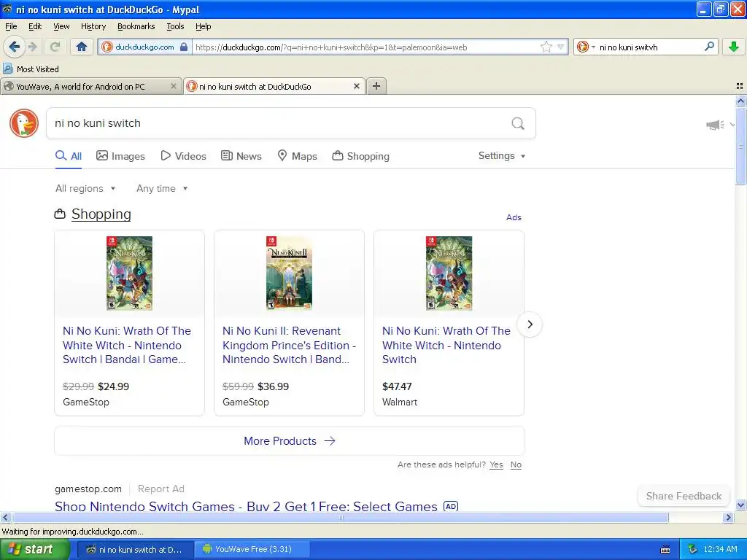Open $24.99 GameStop Wrath White Witch listing
This screenshot has height=560, width=747.
(x=127, y=345)
